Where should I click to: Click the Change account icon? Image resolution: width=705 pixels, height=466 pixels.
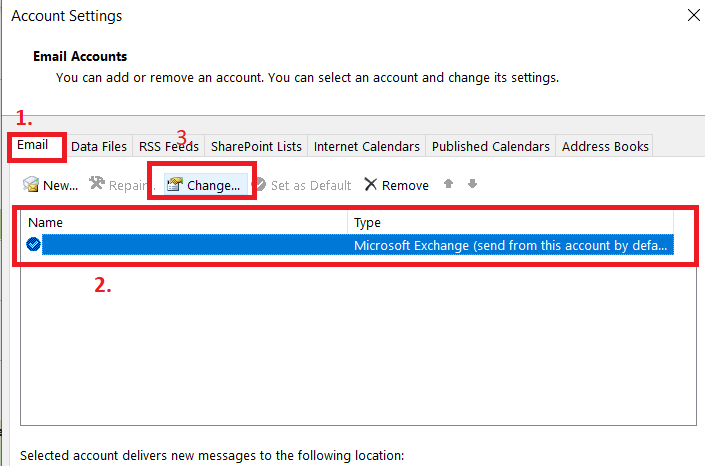pos(174,185)
